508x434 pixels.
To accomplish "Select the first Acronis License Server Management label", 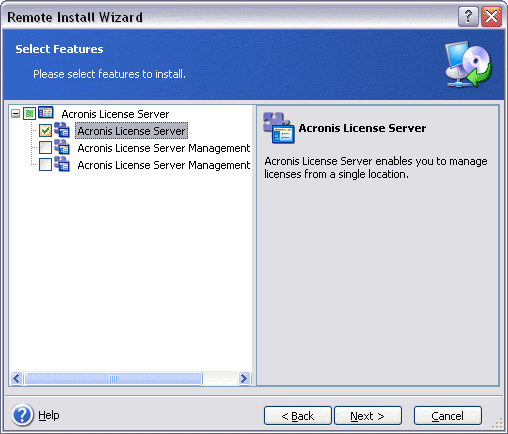I will click(164, 148).
